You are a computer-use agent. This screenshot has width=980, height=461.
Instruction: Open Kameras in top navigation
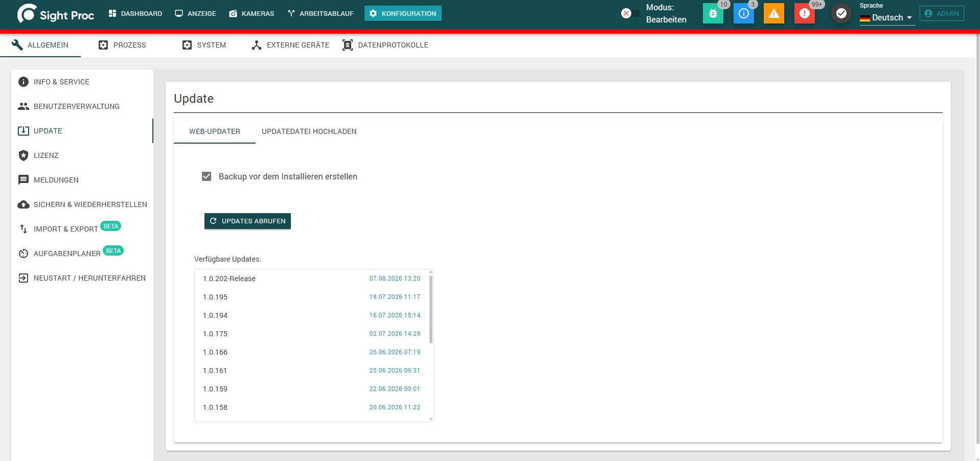(x=252, y=13)
